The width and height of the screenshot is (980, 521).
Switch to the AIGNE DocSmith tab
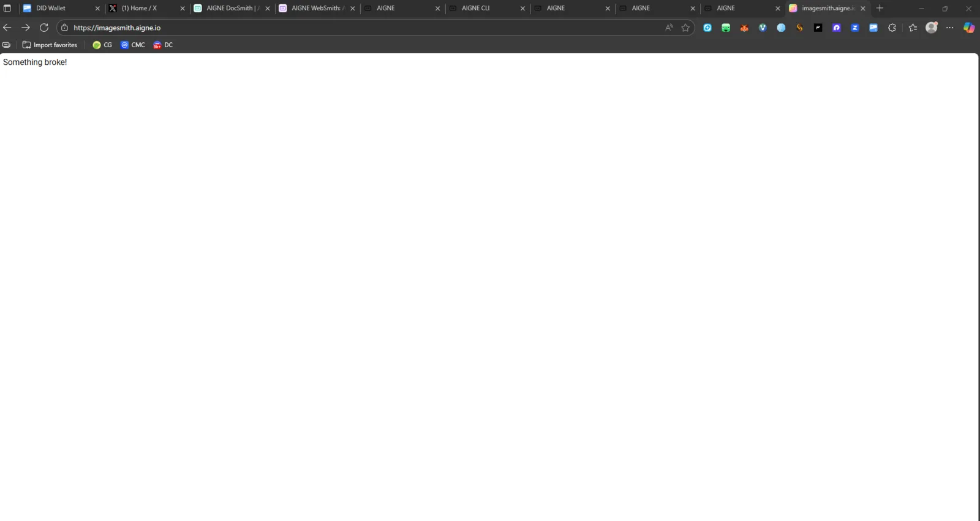pyautogui.click(x=233, y=8)
